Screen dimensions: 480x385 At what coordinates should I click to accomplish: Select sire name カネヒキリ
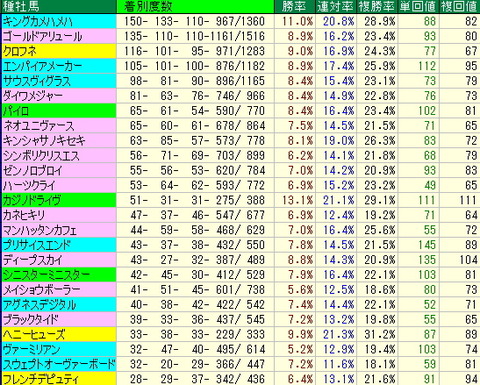24,215
